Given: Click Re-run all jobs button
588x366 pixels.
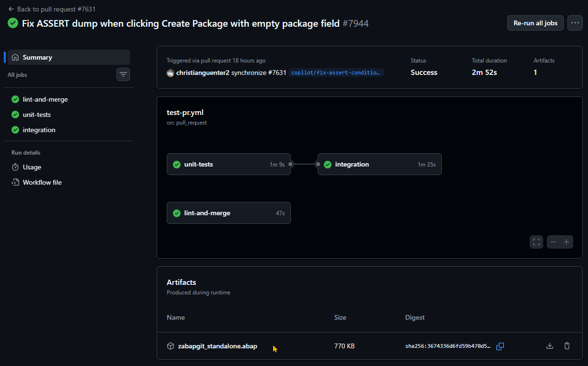Looking at the screenshot, I should tap(535, 23).
